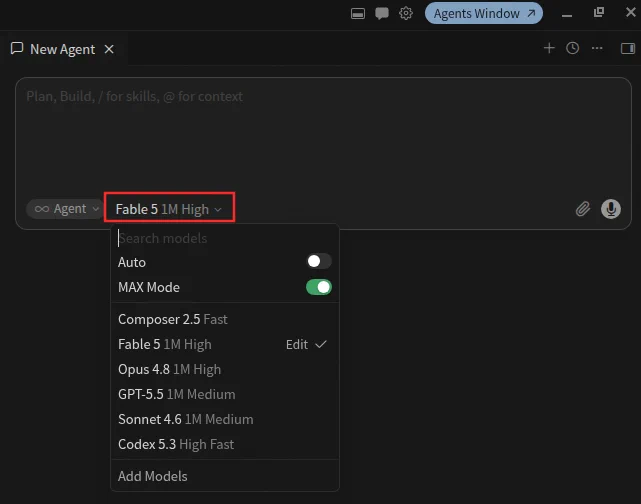Select Opus 4.8 1M High model
Image resolution: width=641 pixels, height=504 pixels.
225,370
